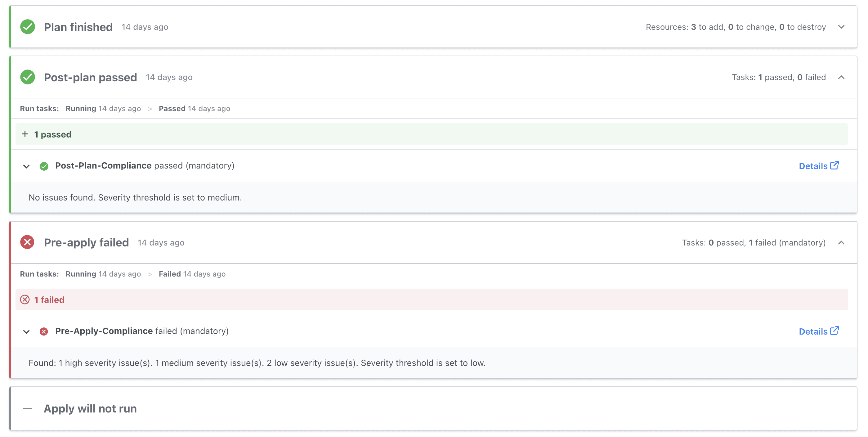Screen dimensions: 868x437
Task: Collapse the Post-Plan-Compliance task row
Action: click(26, 166)
